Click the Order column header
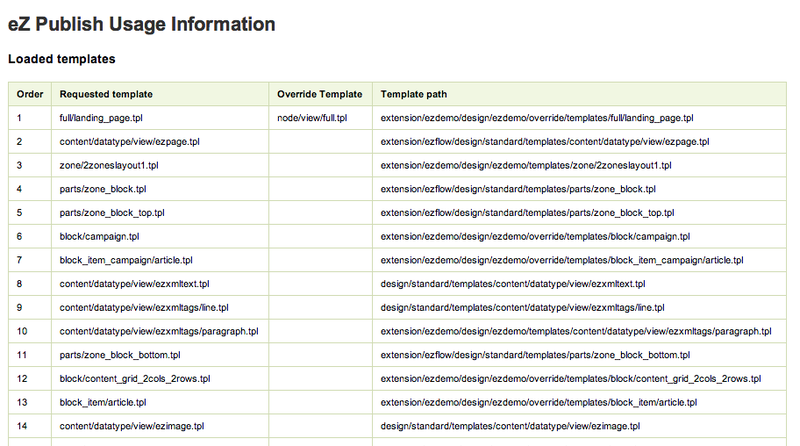Image resolution: width=800 pixels, height=446 pixels. click(x=30, y=94)
